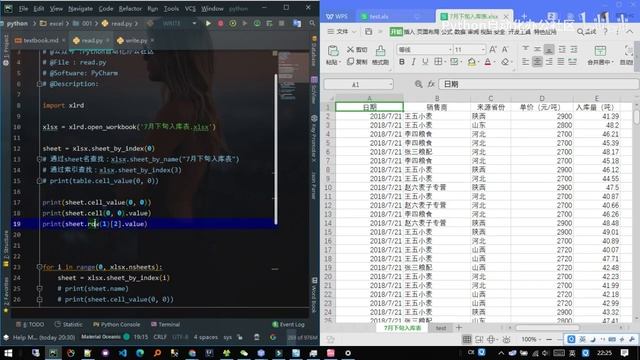The width and height of the screenshot is (640, 360).
Task: Open the File menu in PyCharm
Action: (x=23, y=9)
